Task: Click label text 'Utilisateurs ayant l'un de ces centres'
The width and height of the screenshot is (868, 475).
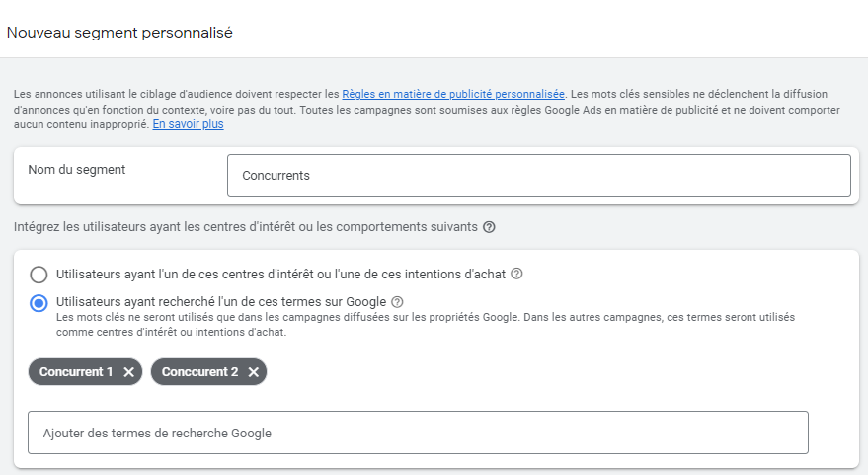Action: click(280, 274)
